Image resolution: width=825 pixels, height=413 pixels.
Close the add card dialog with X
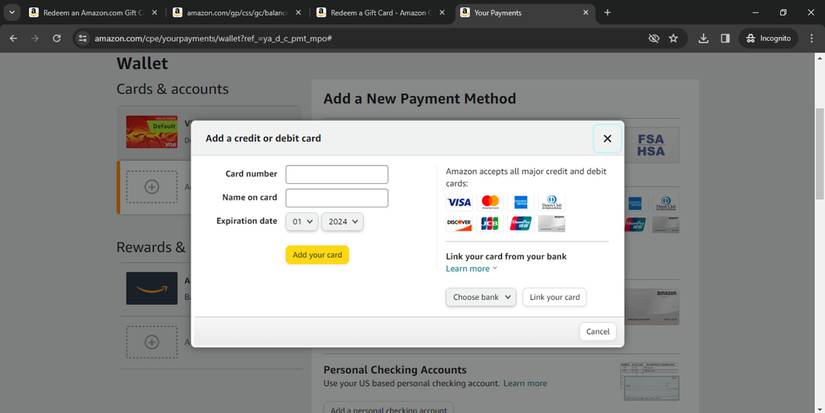point(606,138)
